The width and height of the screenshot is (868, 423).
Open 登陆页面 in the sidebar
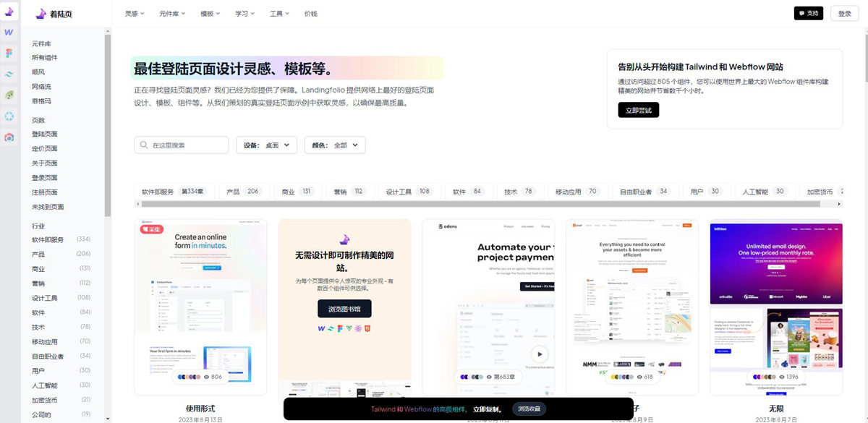point(45,134)
